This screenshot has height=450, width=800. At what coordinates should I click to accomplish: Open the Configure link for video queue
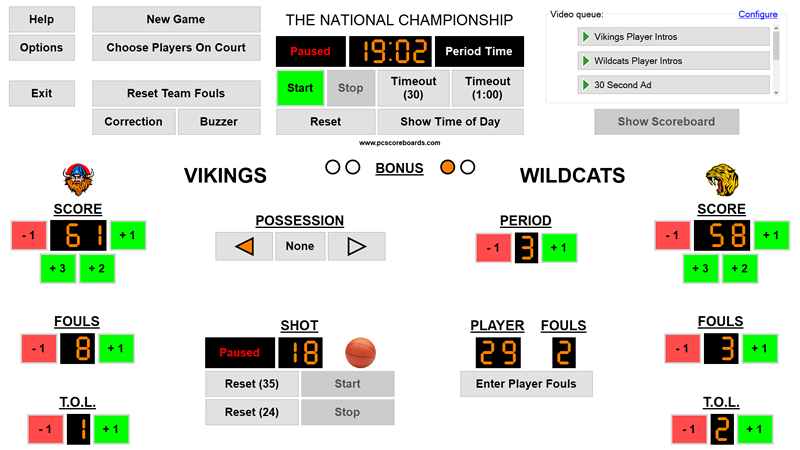pyautogui.click(x=757, y=14)
